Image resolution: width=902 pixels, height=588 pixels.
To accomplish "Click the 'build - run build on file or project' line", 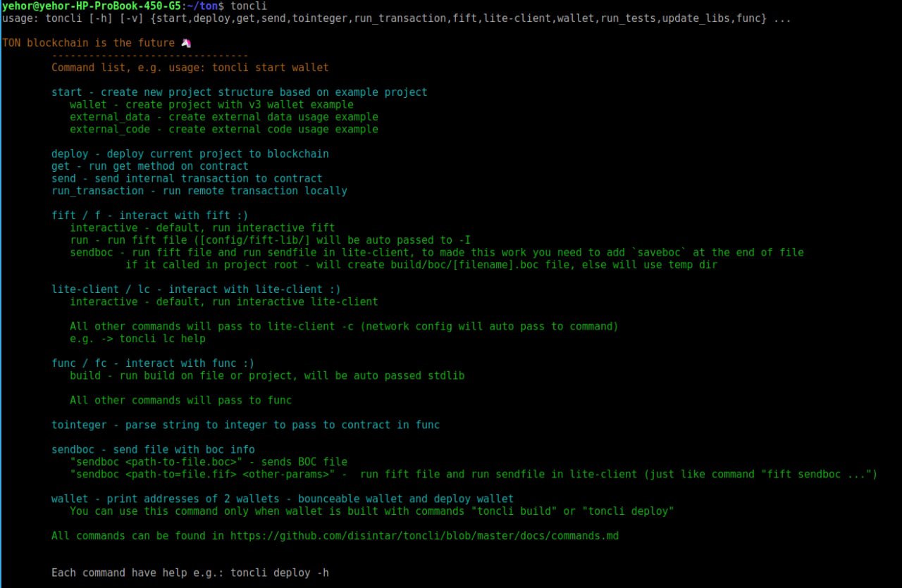I will click(267, 375).
